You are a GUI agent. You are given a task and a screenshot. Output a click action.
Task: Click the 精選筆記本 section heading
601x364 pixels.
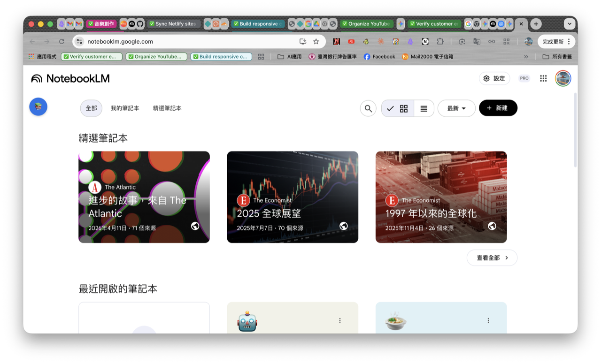point(103,138)
